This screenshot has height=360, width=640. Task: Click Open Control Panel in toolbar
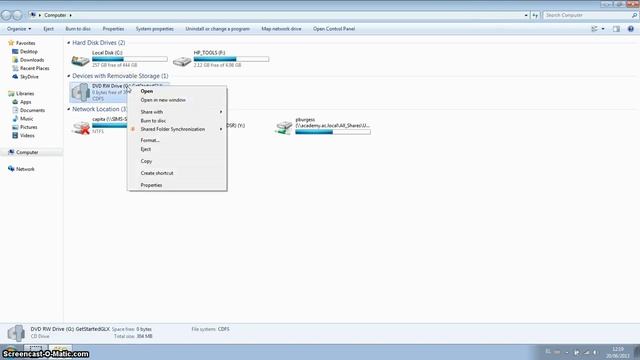click(334, 29)
